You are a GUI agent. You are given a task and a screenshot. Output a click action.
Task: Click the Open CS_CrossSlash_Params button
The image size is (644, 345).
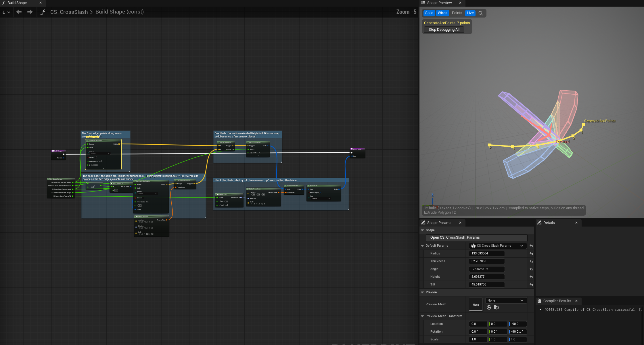pyautogui.click(x=477, y=237)
